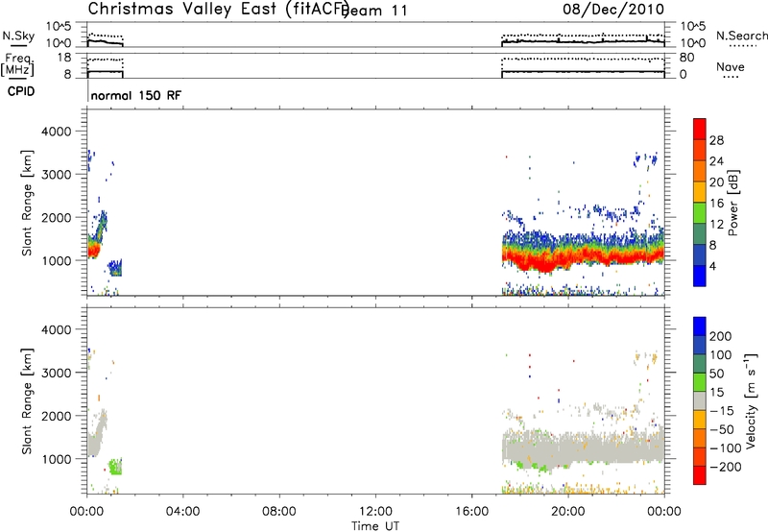Click '4000' tick on power panel range axis

point(56,132)
